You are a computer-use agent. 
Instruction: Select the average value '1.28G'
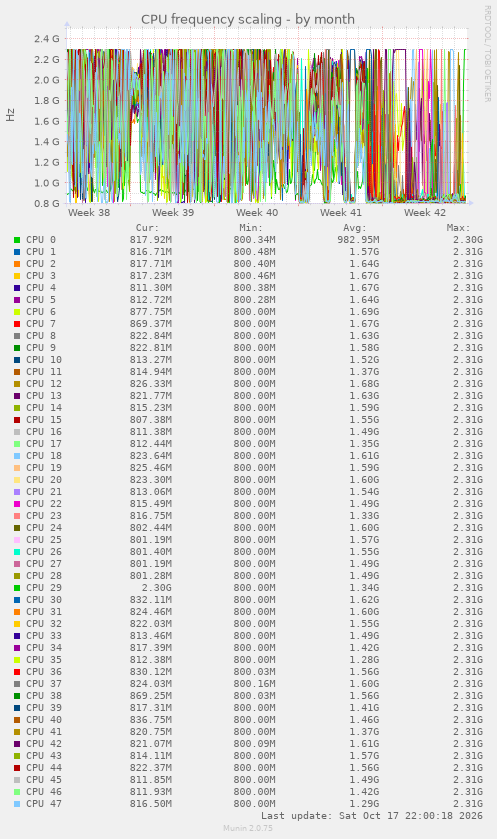[x=364, y=660]
